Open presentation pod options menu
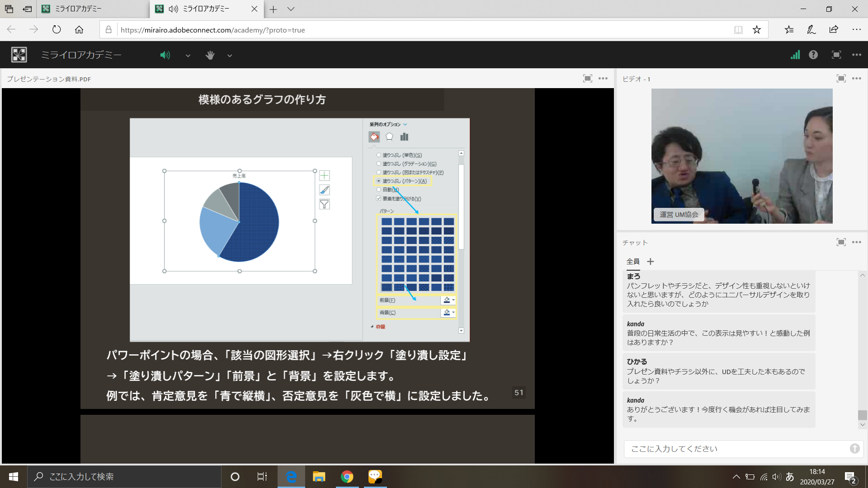 tap(603, 78)
